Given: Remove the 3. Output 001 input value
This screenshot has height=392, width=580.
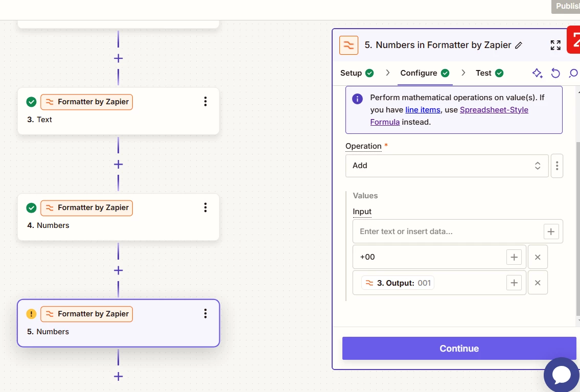Looking at the screenshot, I should [x=538, y=283].
